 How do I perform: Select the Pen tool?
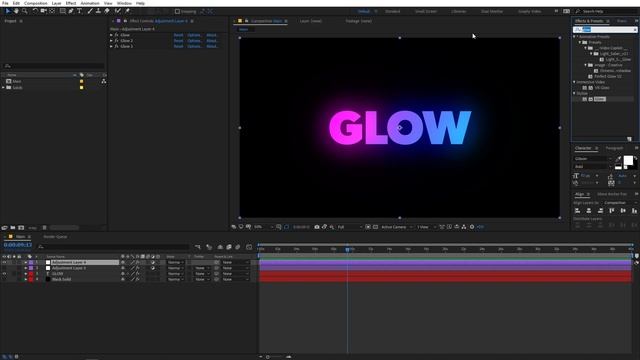pos(71,11)
